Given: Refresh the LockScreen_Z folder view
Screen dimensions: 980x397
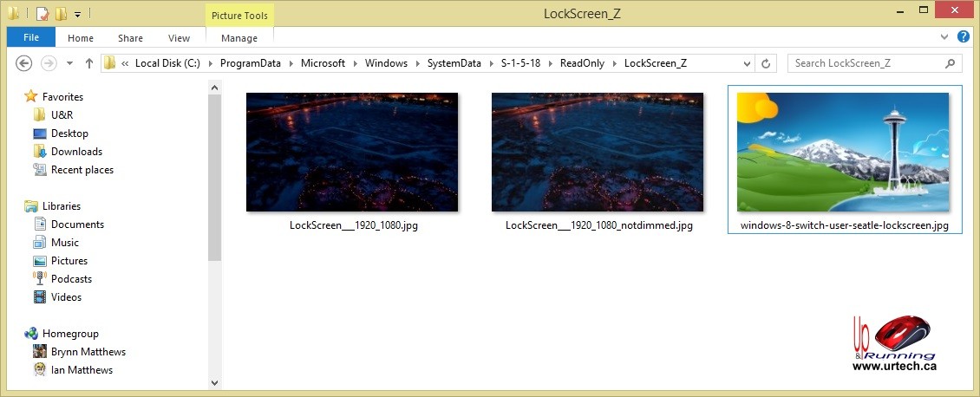Looking at the screenshot, I should coord(766,63).
